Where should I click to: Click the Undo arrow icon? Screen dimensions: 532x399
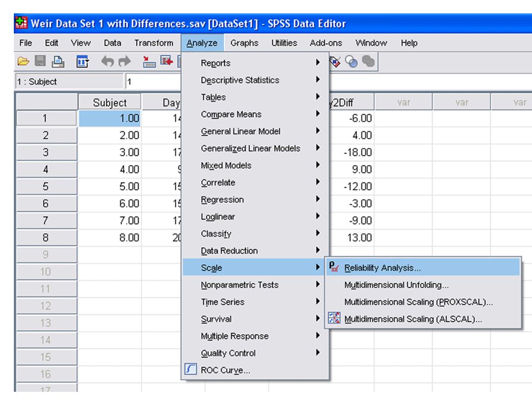pos(107,62)
